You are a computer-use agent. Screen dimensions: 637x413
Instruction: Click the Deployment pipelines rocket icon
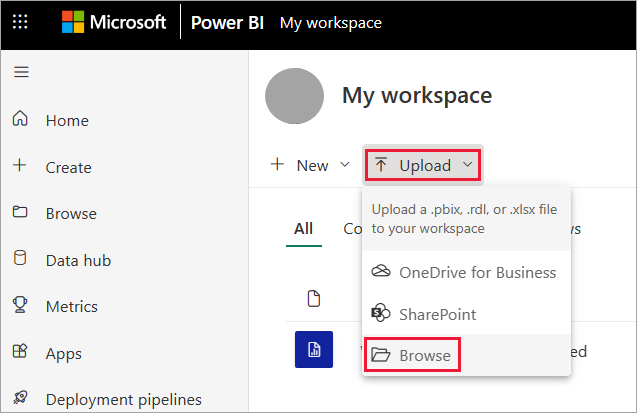[20, 397]
